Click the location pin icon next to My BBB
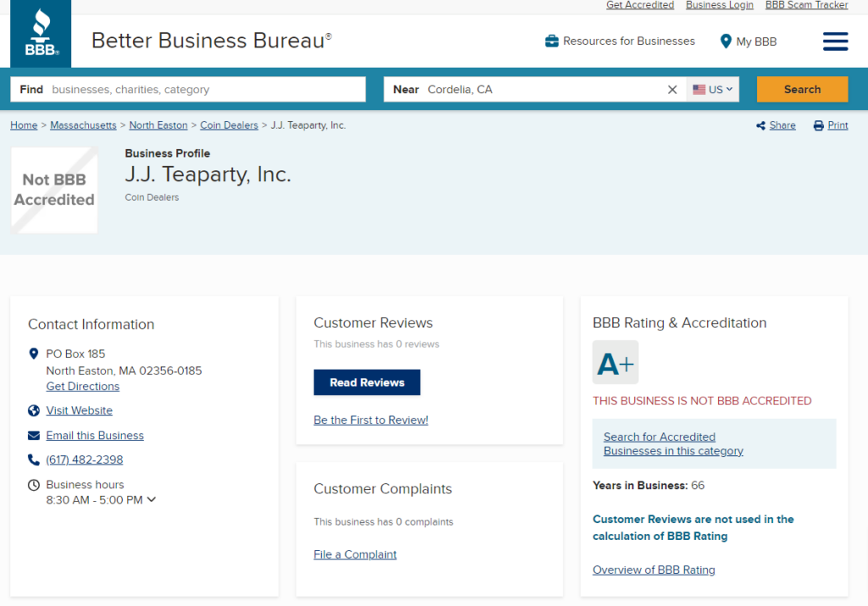 coord(726,42)
